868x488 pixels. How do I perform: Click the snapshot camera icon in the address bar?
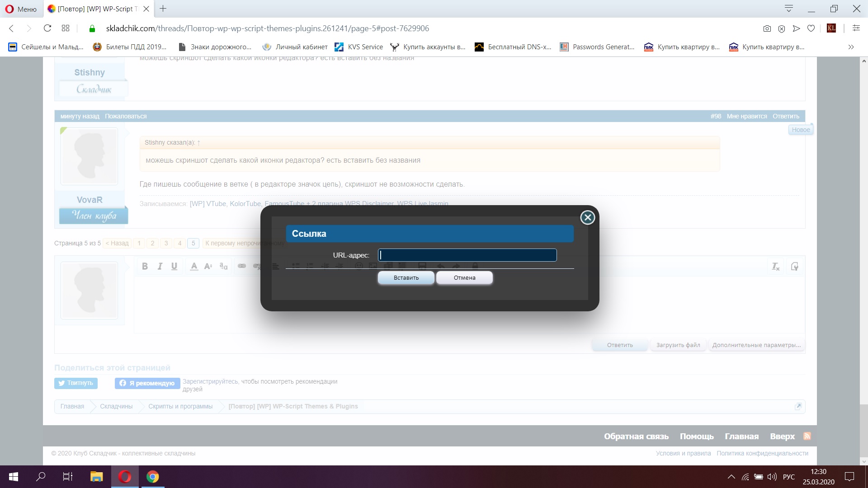767,28
